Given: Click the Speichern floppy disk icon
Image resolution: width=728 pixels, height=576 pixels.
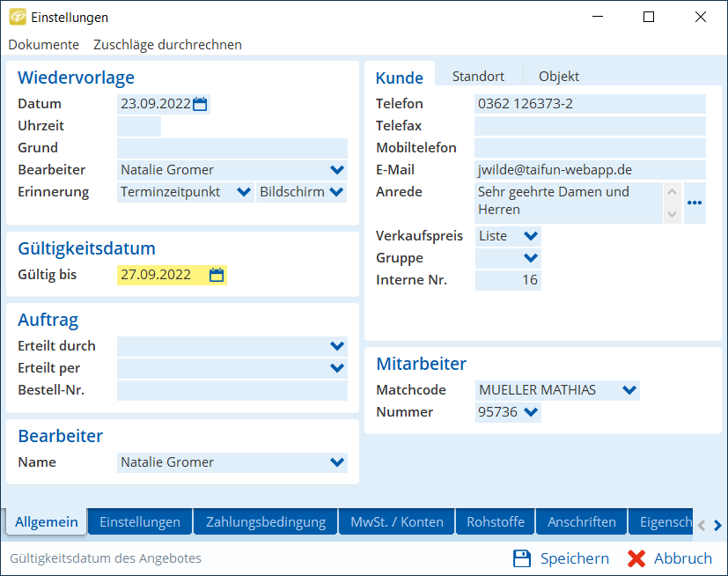Looking at the screenshot, I should tap(522, 558).
